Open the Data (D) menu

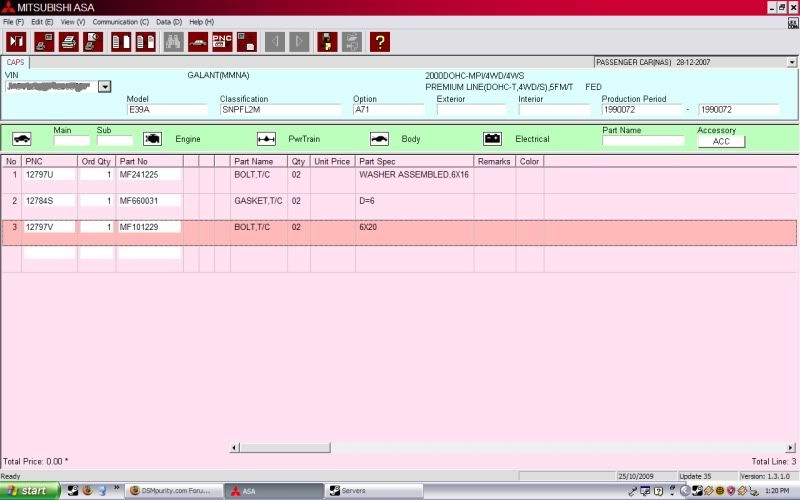click(x=169, y=22)
